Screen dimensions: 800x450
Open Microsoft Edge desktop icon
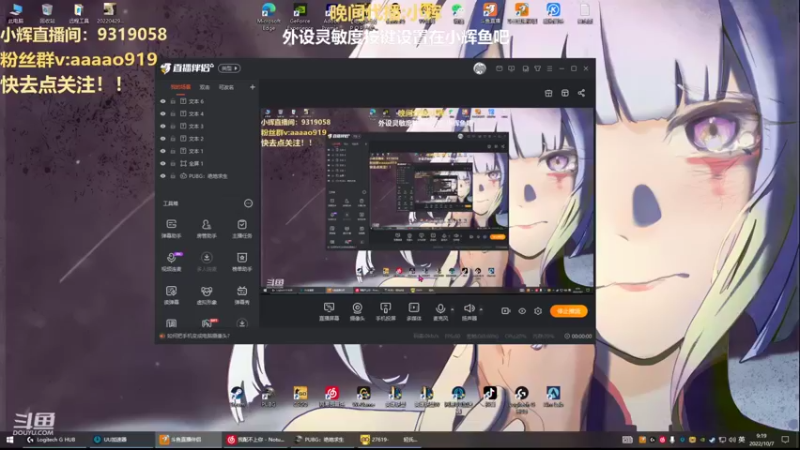point(268,16)
